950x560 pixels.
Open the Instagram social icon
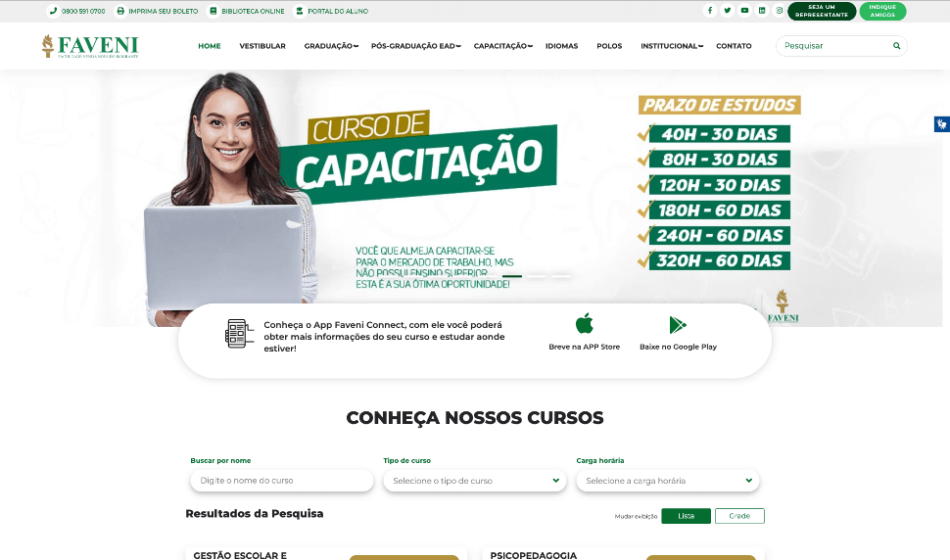pos(780,11)
